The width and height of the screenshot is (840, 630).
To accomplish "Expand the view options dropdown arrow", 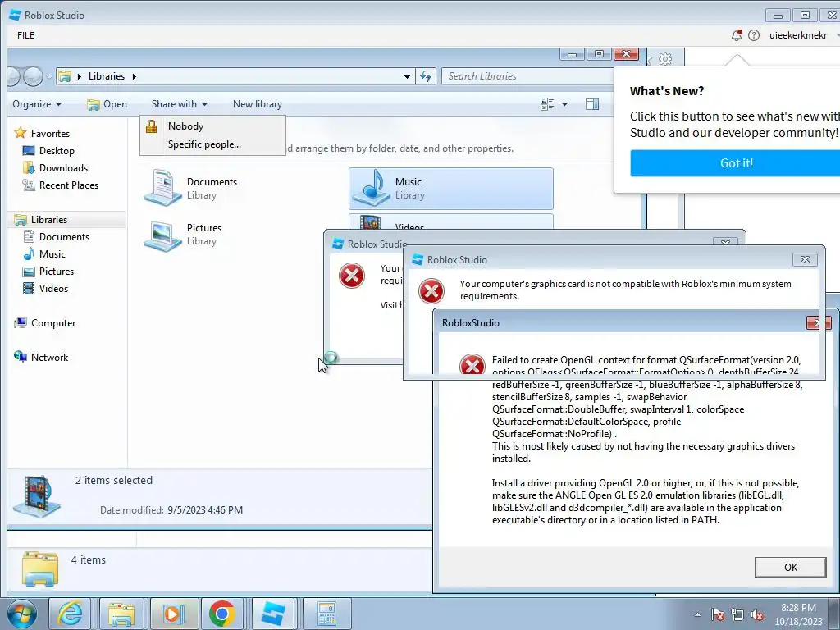I will 564,104.
